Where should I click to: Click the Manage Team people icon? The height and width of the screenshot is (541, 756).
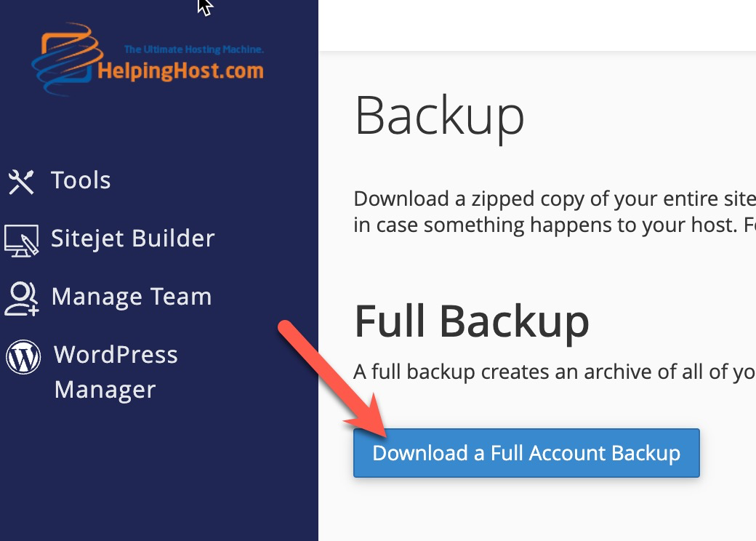(22, 299)
